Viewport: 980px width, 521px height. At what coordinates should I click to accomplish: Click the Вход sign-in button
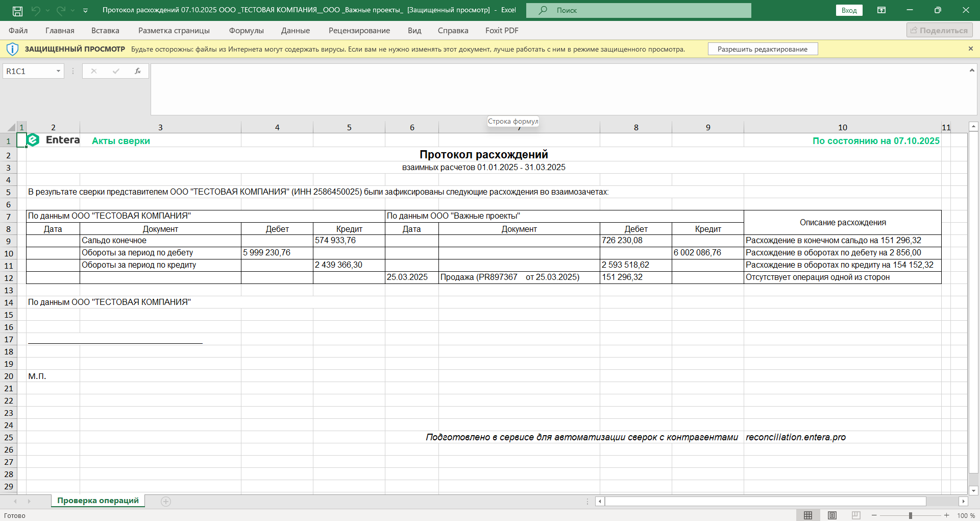pyautogui.click(x=849, y=10)
